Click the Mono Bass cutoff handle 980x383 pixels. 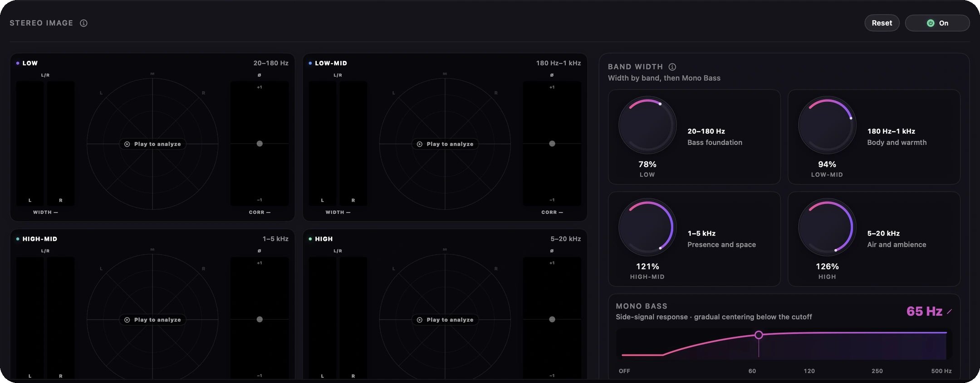(759, 335)
